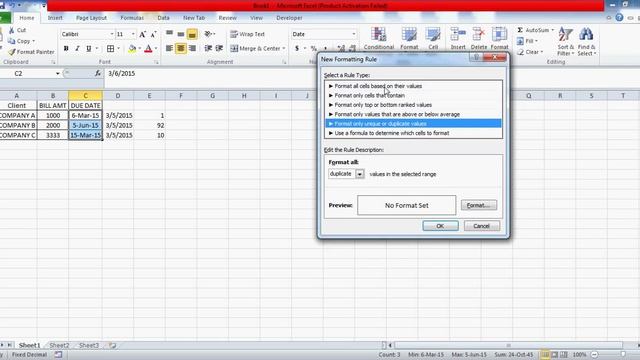
Task: Switch to the Developer tab
Action: click(289, 18)
